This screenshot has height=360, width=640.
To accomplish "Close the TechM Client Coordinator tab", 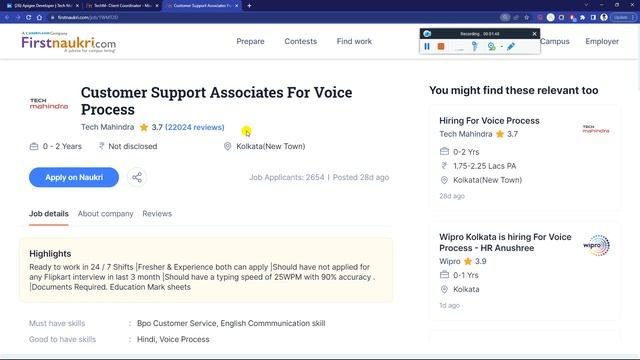I will (157, 6).
